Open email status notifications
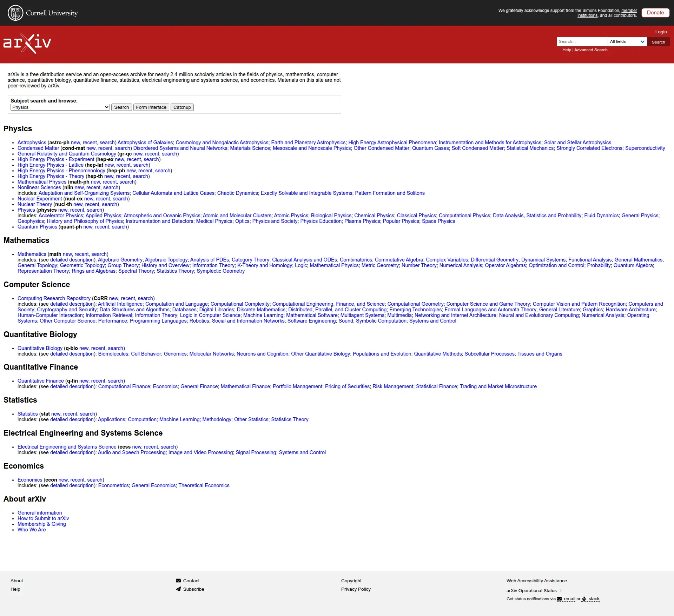674x616 pixels. click(566, 598)
